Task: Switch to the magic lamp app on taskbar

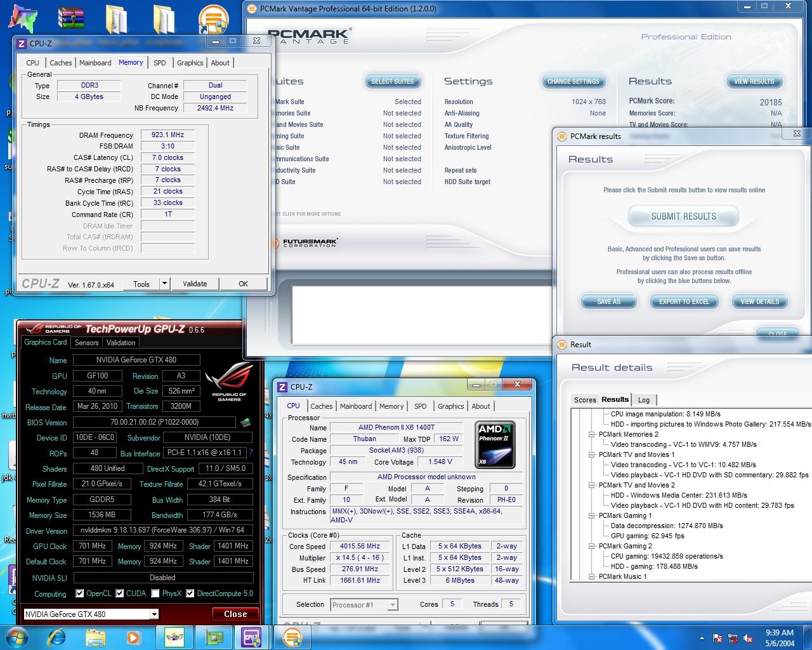Action: pyautogui.click(x=174, y=637)
